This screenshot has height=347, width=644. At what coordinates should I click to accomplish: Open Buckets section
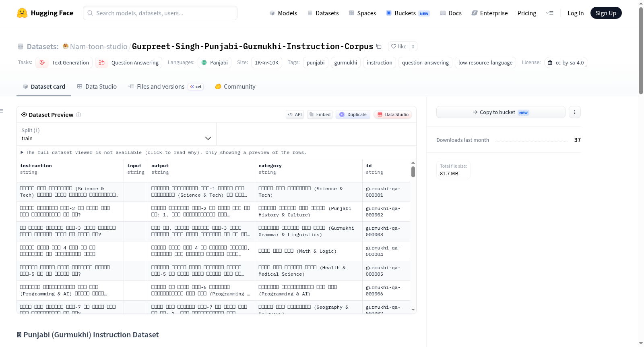[x=408, y=13]
